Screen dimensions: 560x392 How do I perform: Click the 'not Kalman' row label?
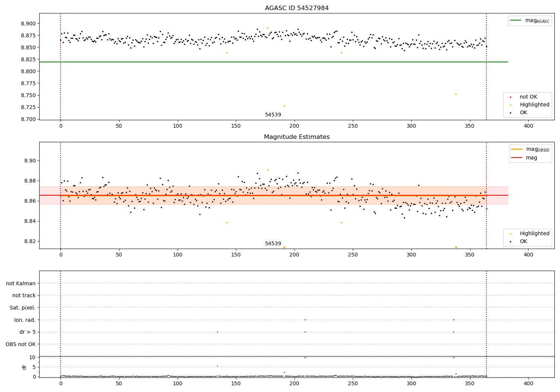tap(21, 284)
